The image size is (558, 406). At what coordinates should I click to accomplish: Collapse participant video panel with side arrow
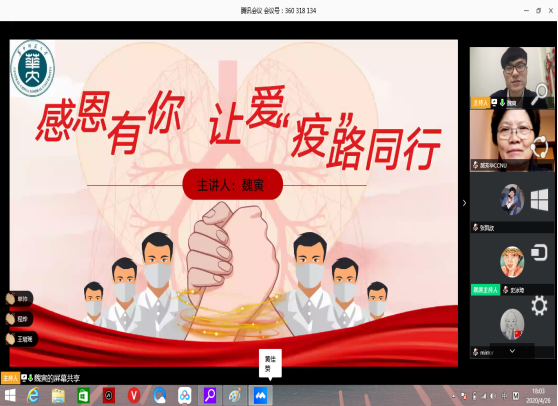tap(464, 203)
